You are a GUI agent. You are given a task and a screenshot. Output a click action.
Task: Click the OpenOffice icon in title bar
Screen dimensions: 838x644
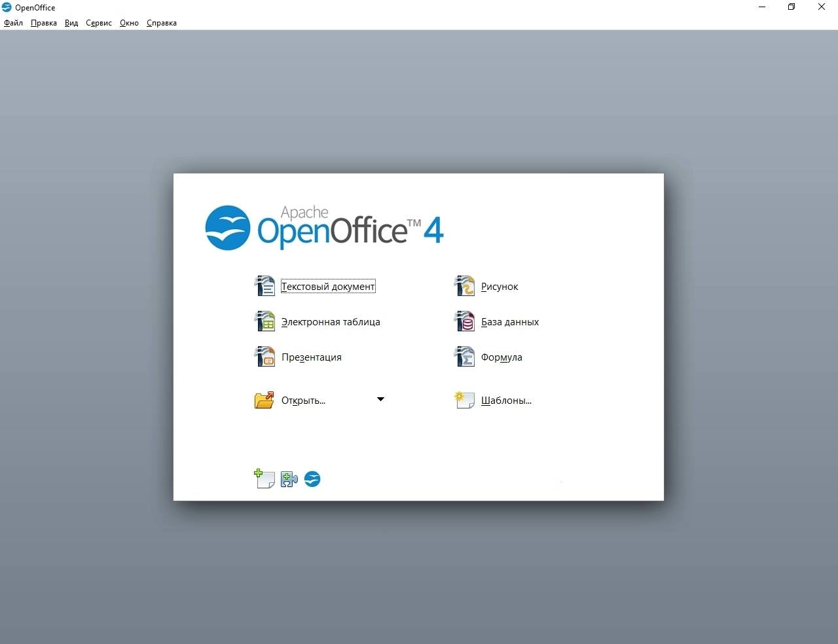coord(7,7)
